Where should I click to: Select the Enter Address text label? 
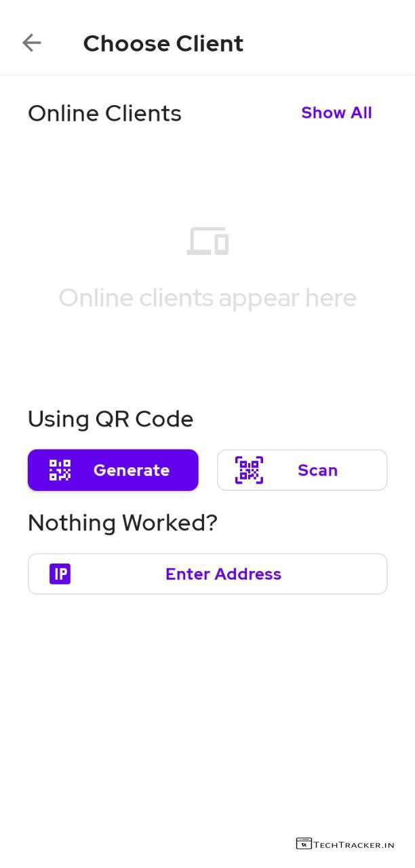click(x=223, y=574)
